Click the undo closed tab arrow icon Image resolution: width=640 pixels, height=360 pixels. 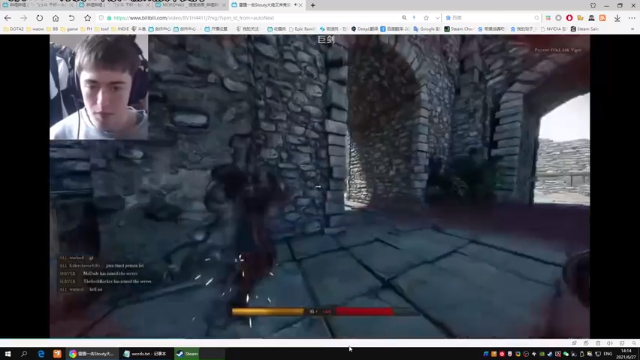[x=71, y=18]
